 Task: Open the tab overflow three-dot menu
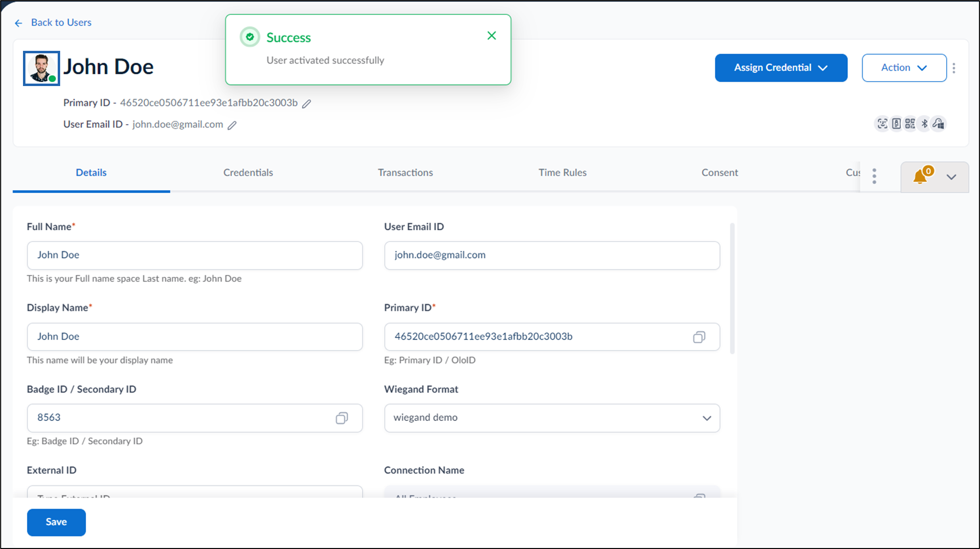(x=874, y=176)
